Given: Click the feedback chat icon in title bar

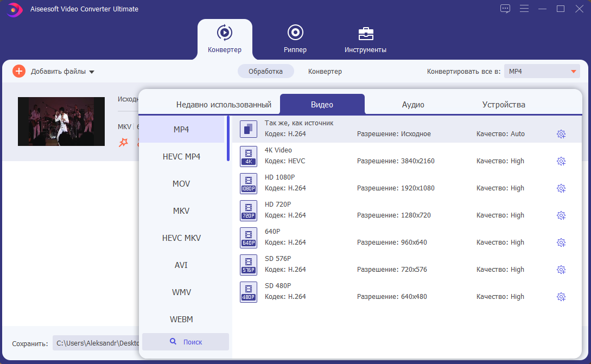Looking at the screenshot, I should pyautogui.click(x=505, y=9).
